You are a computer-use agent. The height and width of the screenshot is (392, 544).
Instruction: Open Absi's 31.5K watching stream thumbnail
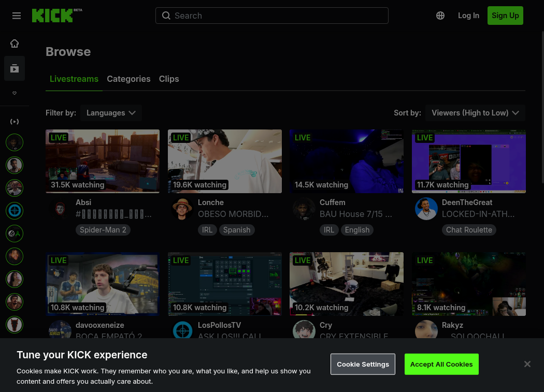click(103, 162)
